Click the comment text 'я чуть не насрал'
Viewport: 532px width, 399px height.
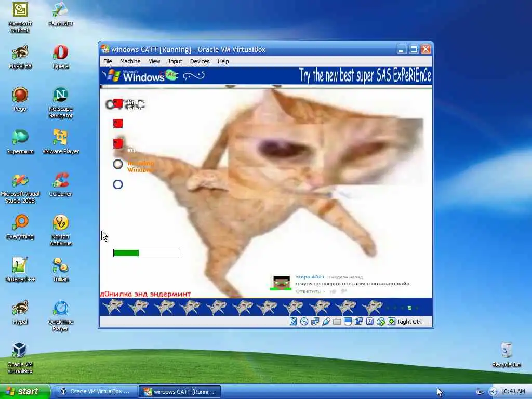352,284
